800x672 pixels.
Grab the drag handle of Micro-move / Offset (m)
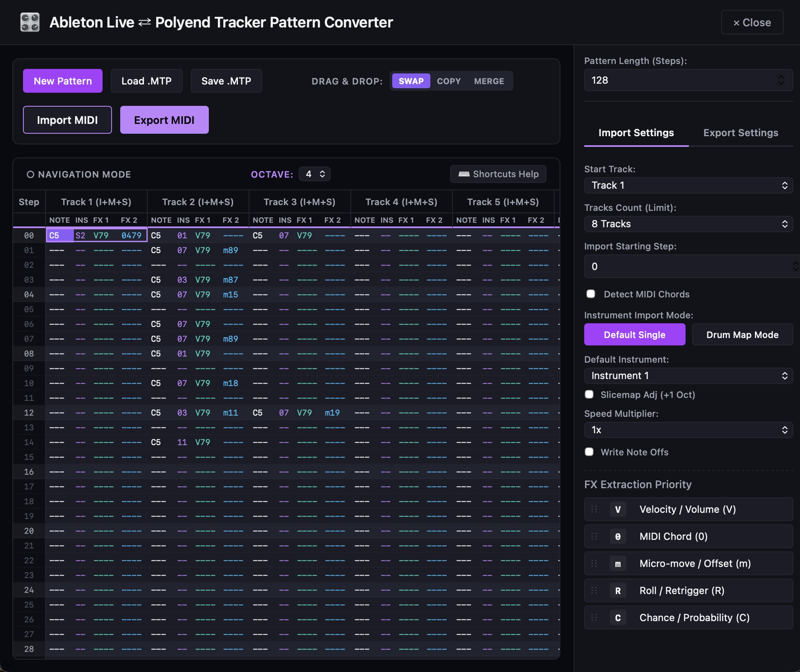[x=594, y=563]
